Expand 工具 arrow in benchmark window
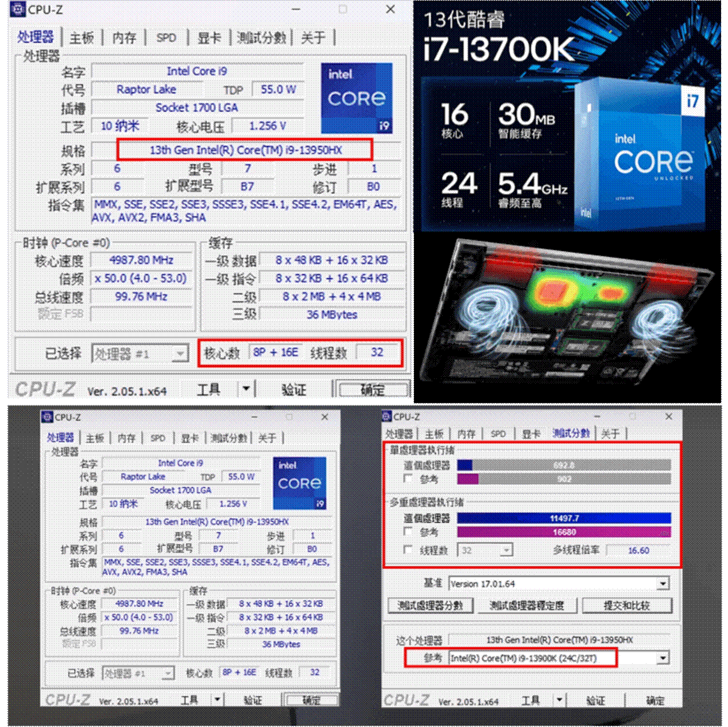This screenshot has width=728, height=727. pyautogui.click(x=559, y=700)
